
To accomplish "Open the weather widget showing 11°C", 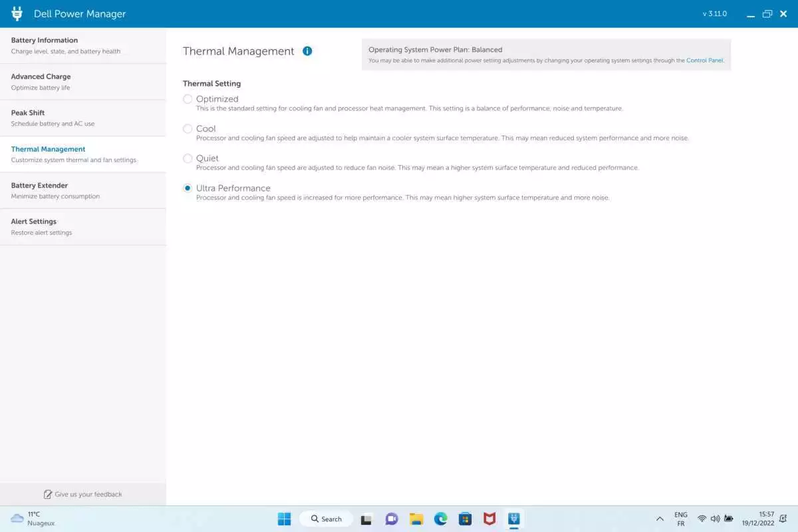I will pyautogui.click(x=33, y=519).
